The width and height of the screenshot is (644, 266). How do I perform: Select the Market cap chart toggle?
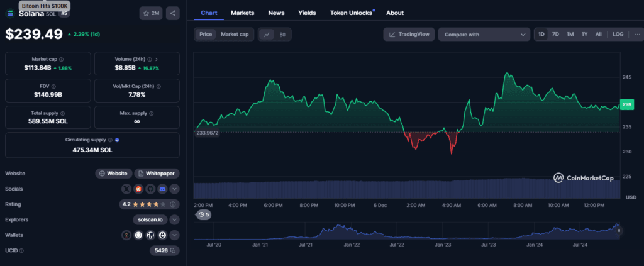coord(235,35)
